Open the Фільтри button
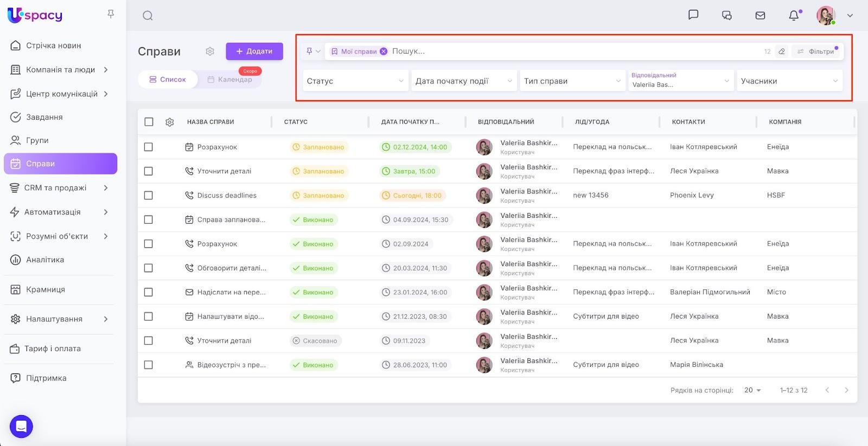 point(816,51)
